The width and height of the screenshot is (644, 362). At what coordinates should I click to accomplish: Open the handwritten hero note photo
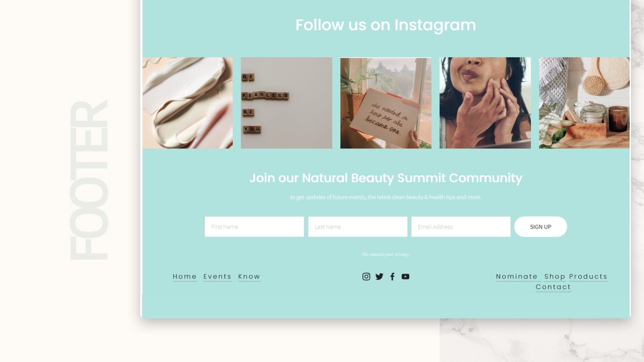coord(386,103)
